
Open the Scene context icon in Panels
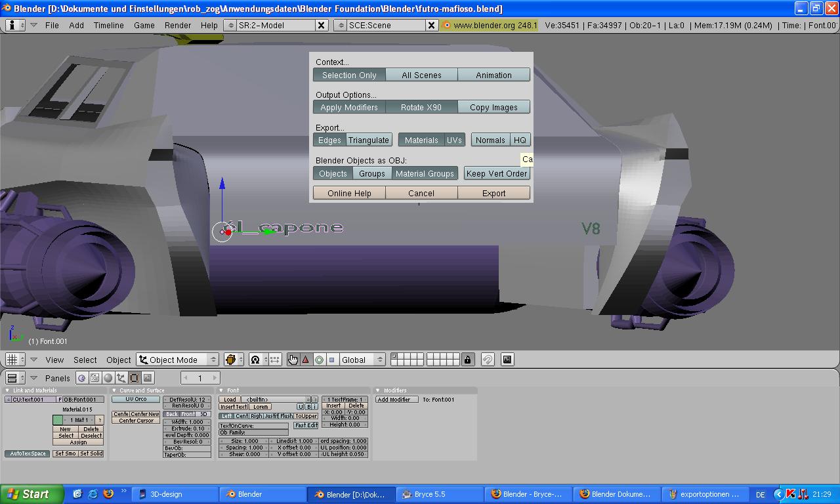coord(148,378)
